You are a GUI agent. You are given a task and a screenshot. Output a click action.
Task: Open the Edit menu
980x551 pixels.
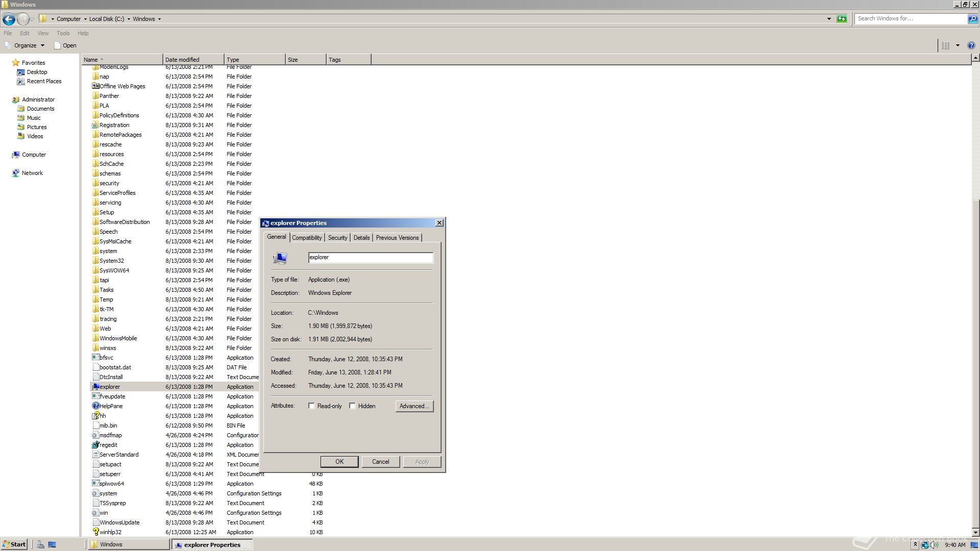point(24,33)
